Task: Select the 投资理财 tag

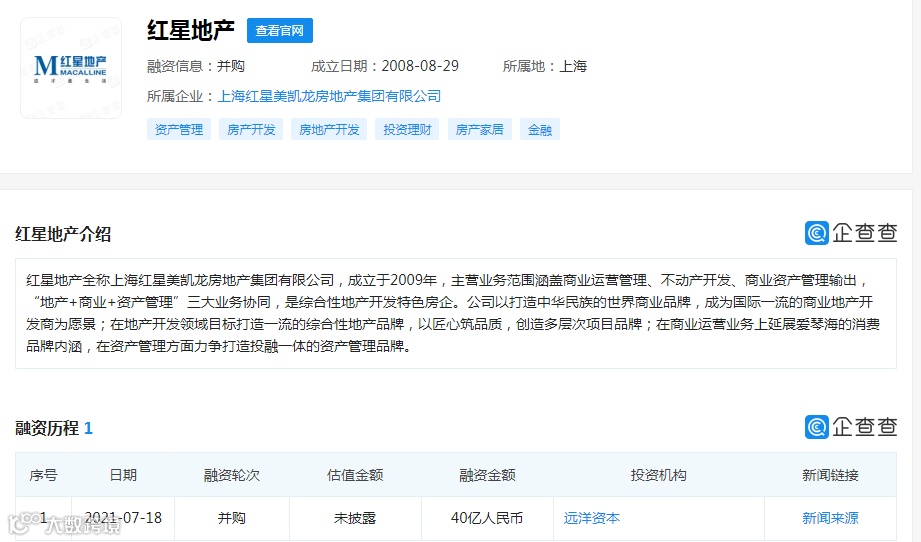Action: (407, 130)
